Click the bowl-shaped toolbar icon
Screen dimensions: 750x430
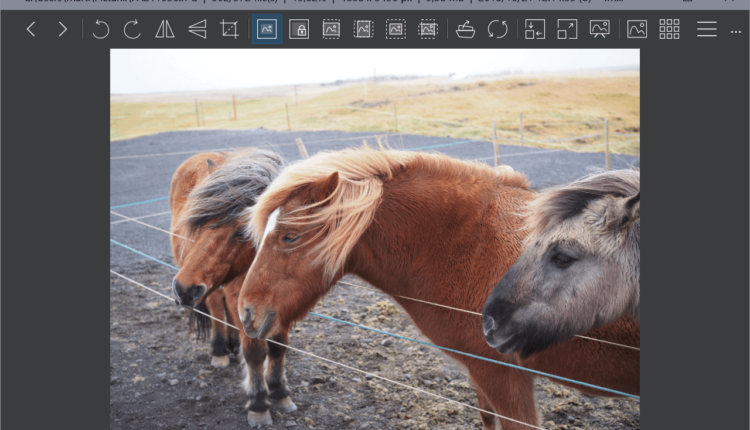pos(465,30)
